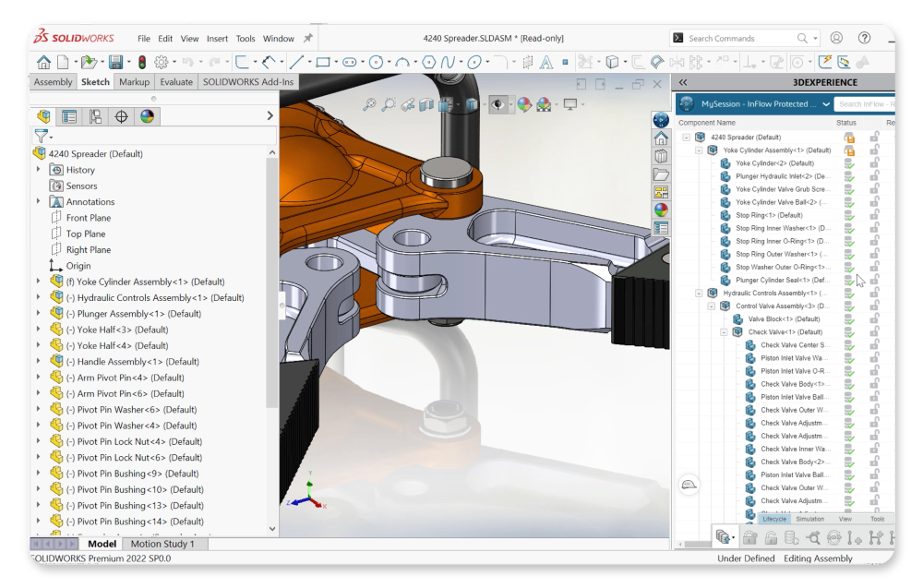
Task: Select the Circle sketch tool
Action: pyautogui.click(x=376, y=62)
